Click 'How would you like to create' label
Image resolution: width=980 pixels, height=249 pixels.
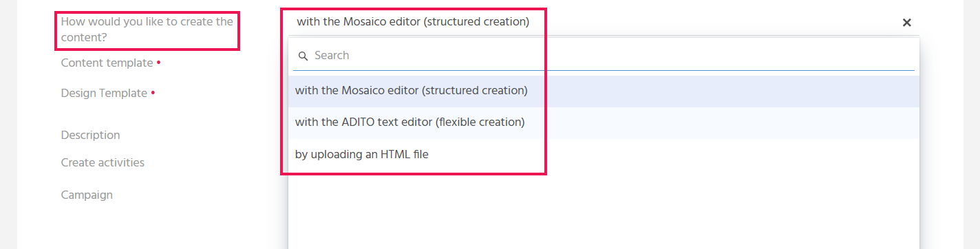tap(147, 29)
